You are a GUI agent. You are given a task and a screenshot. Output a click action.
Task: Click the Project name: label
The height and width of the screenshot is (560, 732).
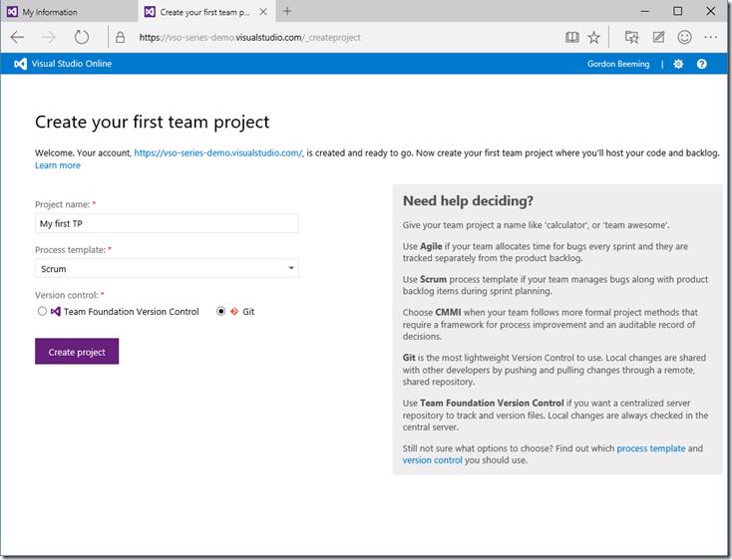click(62, 204)
